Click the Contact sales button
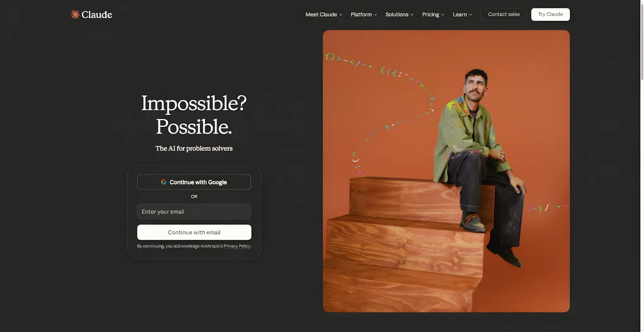The width and height of the screenshot is (644, 332). tap(504, 14)
